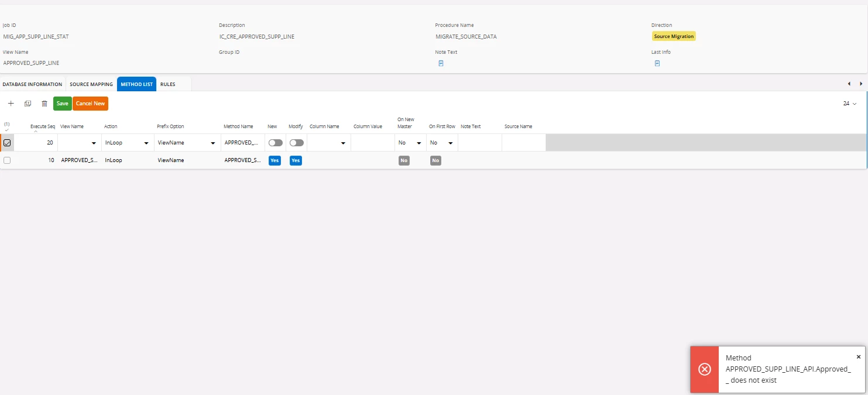Image resolution: width=868 pixels, height=395 pixels.
Task: Click the Cancel New button
Action: [91, 104]
